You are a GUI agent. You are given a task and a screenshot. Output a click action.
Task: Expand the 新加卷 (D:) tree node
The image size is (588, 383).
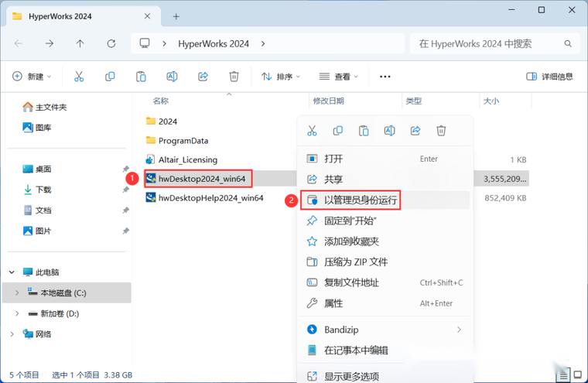coord(18,313)
